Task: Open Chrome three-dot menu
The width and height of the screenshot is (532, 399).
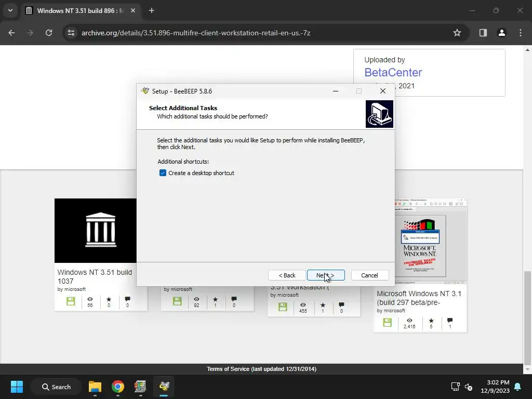Action: click(521, 33)
